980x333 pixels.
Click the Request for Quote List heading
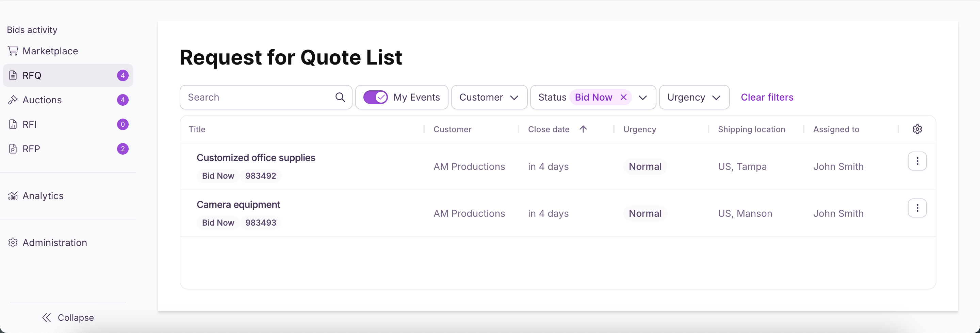(x=291, y=57)
